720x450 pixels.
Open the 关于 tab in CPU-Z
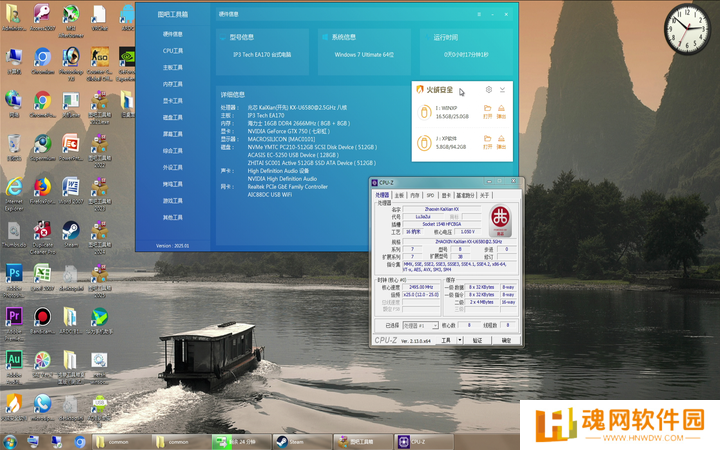tap(484, 195)
